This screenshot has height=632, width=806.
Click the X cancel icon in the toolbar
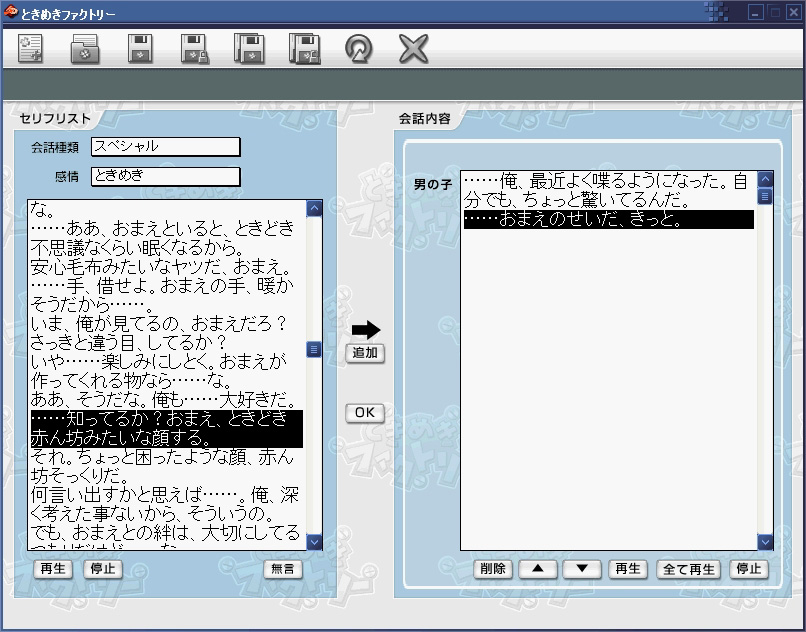point(413,49)
